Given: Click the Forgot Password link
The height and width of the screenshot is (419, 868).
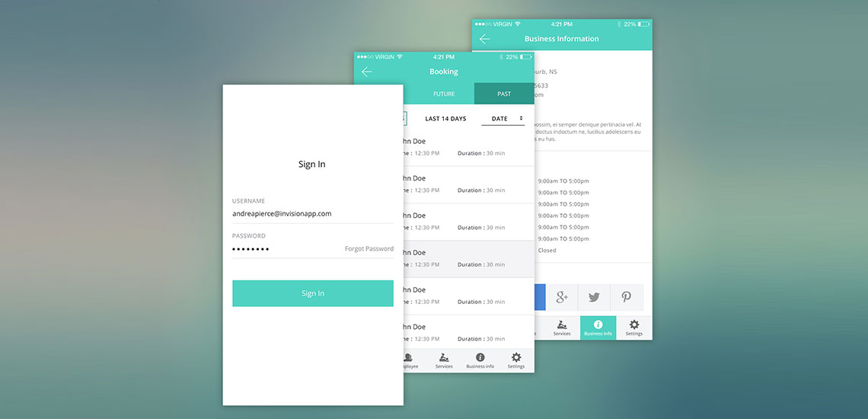Looking at the screenshot, I should (x=369, y=249).
